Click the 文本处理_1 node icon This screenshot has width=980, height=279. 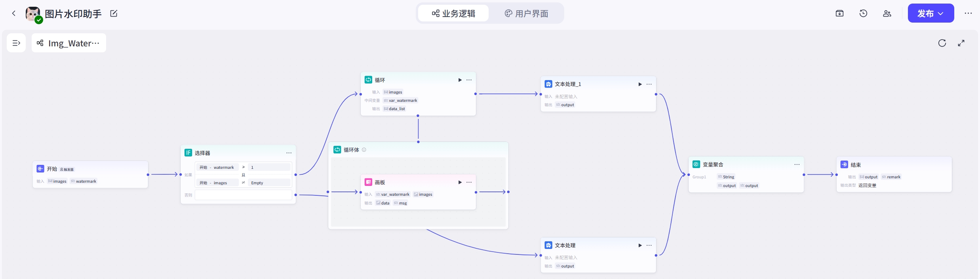(548, 84)
